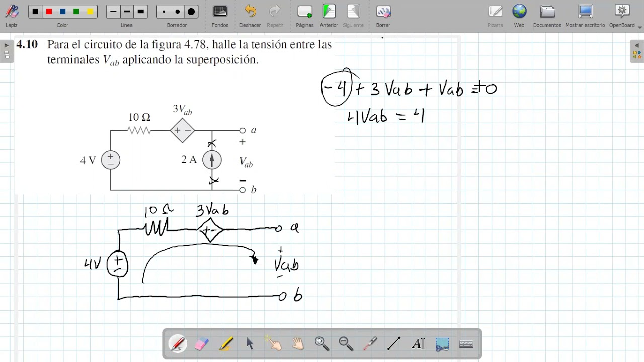The image size is (644, 362).
Task: Add a new page with Páginas
Action: tap(305, 15)
